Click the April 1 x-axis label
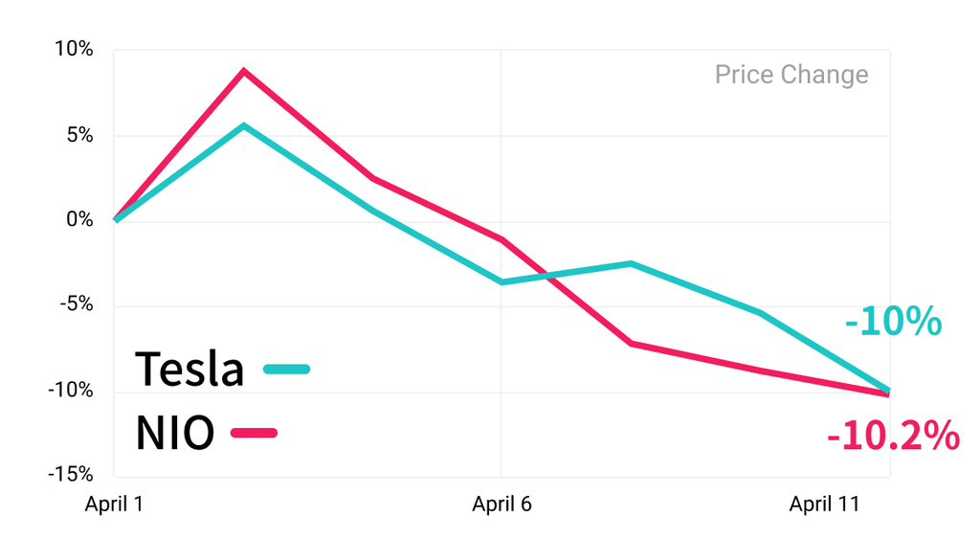This screenshot has height=539, width=980. (115, 504)
